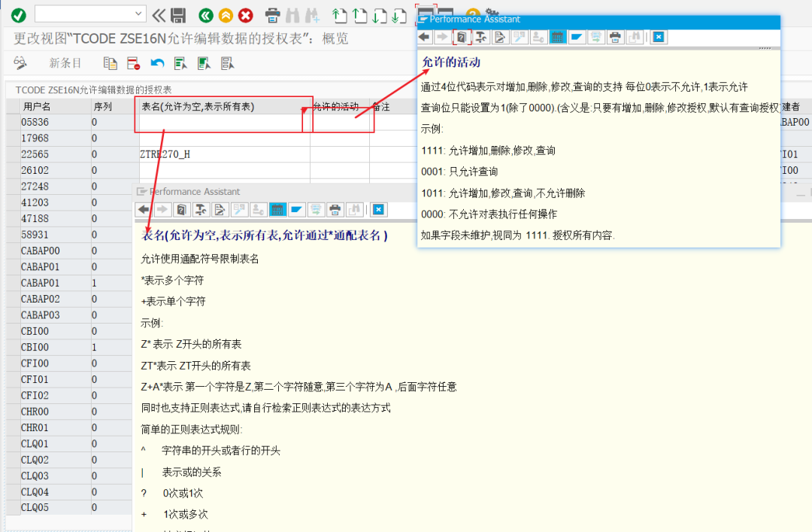
Task: Click Print icon in the active Performance Assistant
Action: point(615,37)
